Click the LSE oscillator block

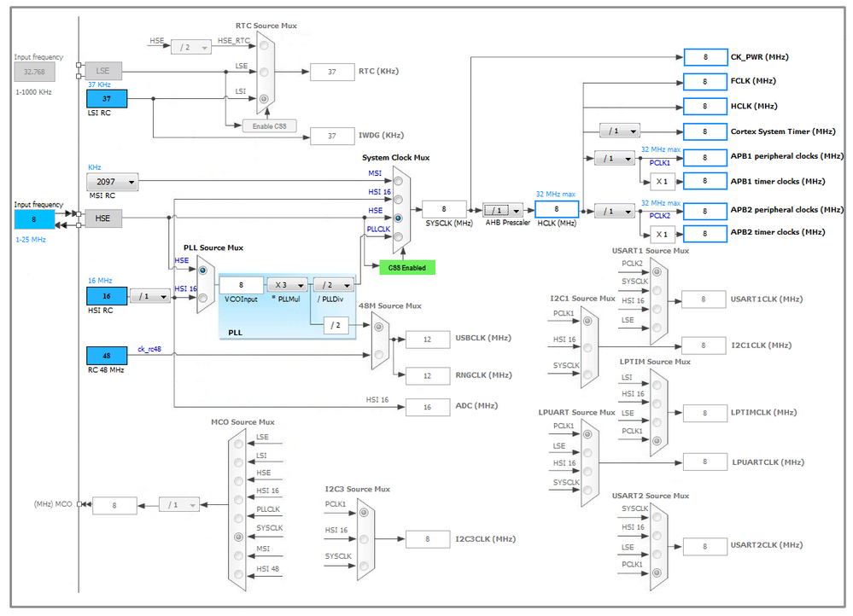pyautogui.click(x=103, y=71)
